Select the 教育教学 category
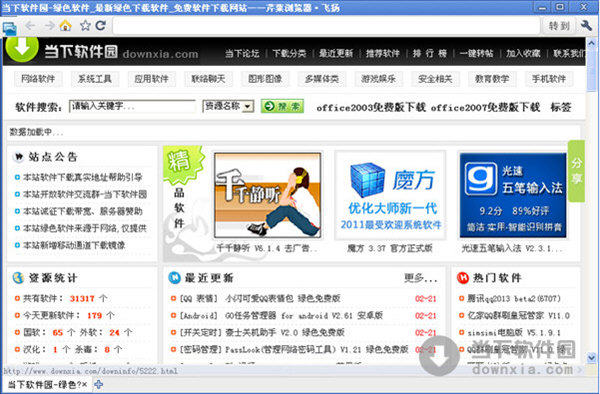This screenshot has width=600, height=394. tap(492, 79)
